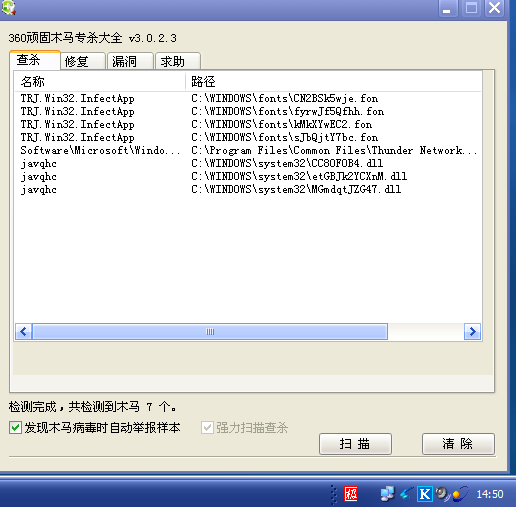Click the orange planet tray icon
Viewport: 516px width, 507px height.
(460, 494)
